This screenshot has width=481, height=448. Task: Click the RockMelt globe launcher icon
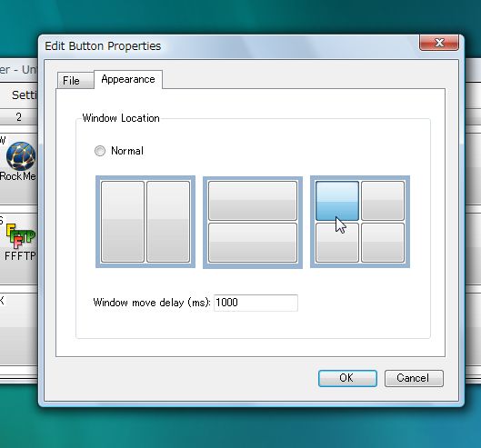tap(21, 156)
